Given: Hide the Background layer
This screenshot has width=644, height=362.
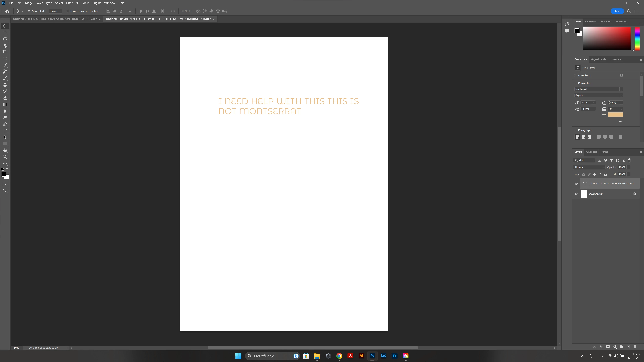Looking at the screenshot, I should coord(576,194).
